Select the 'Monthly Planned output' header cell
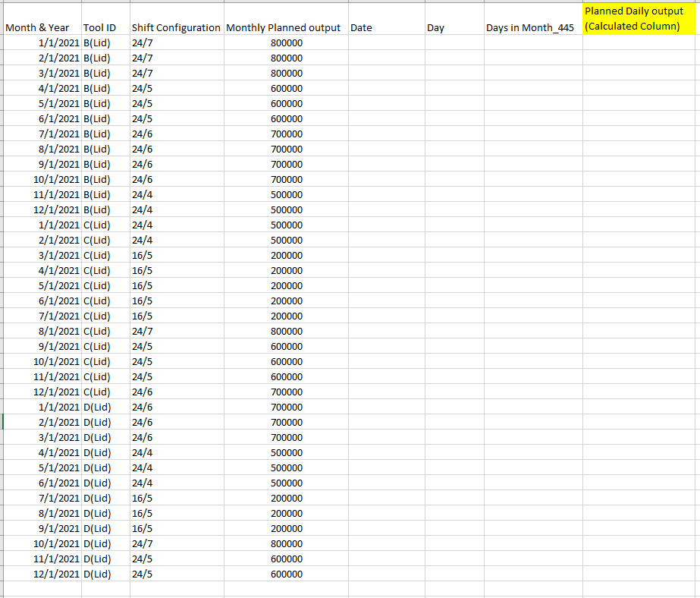 (286, 19)
